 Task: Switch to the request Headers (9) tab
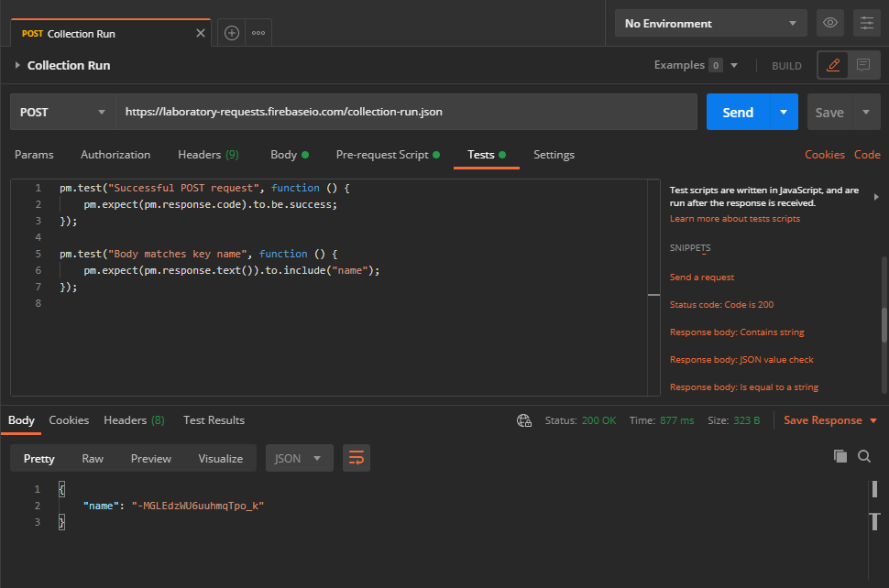[208, 155]
